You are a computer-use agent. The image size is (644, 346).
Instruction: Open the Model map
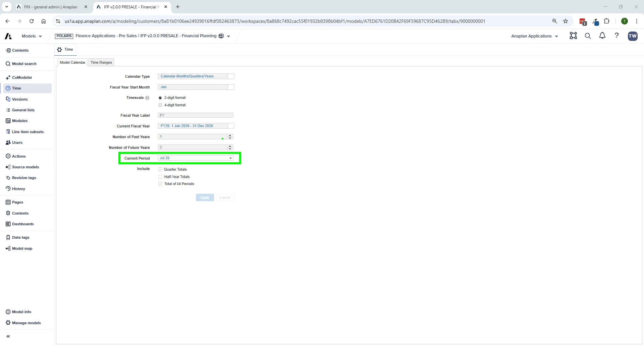[22, 248]
